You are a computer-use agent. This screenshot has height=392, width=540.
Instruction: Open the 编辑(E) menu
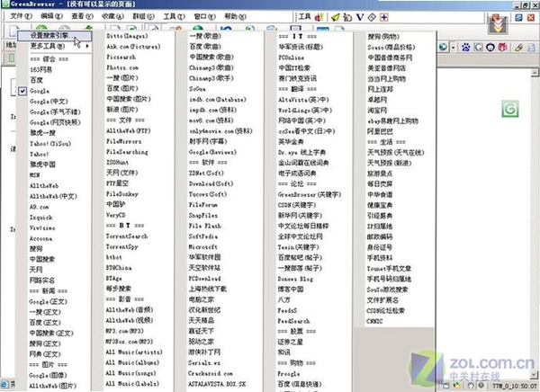(51, 16)
